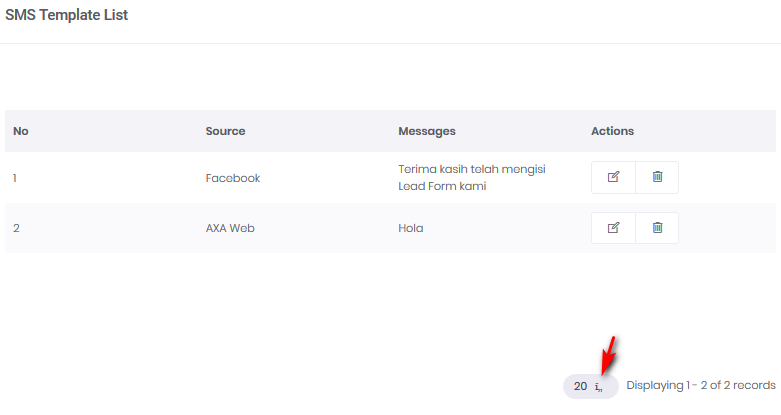This screenshot has width=781, height=415.
Task: Click row number 1 in the table
Action: [15, 178]
